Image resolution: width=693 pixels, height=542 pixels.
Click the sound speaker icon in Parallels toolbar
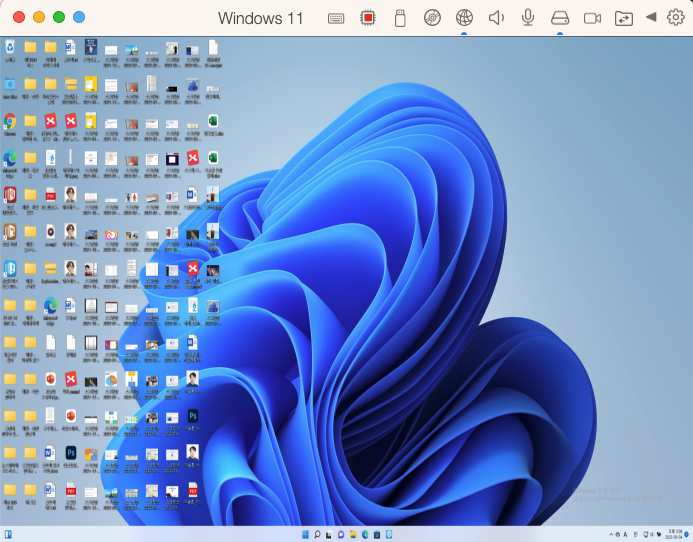click(496, 18)
